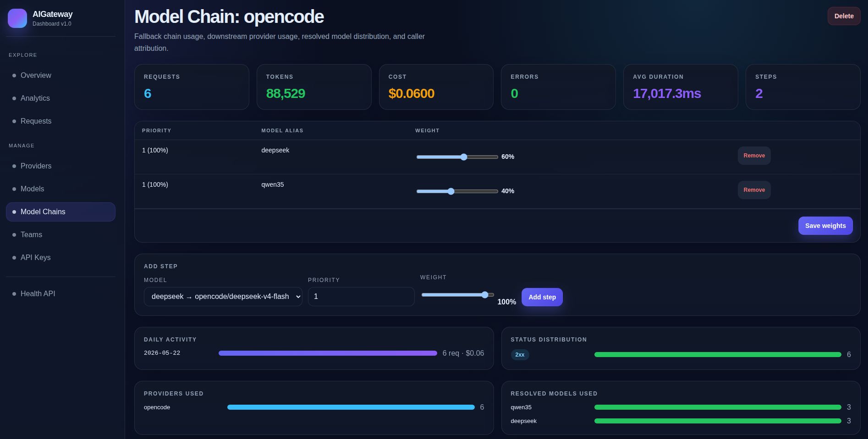
Task: Click the Requests stat card showing 6
Action: tap(192, 87)
